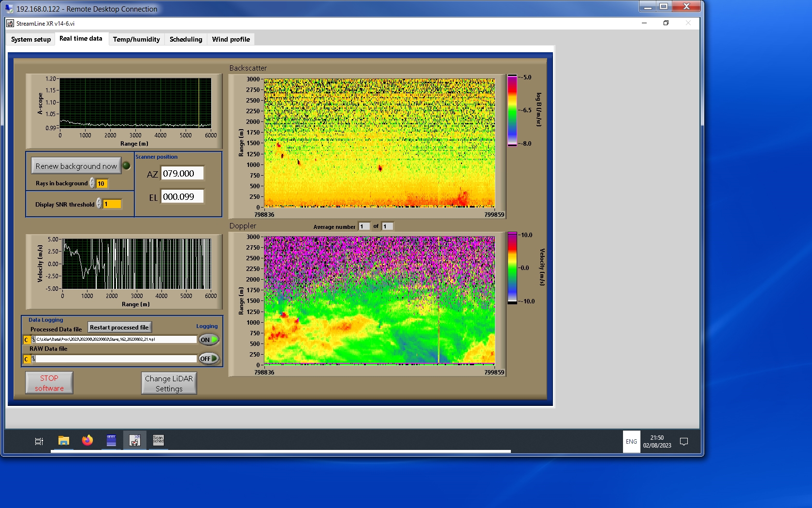Switch to the Wind profile tab
The image size is (812, 508).
click(x=231, y=39)
